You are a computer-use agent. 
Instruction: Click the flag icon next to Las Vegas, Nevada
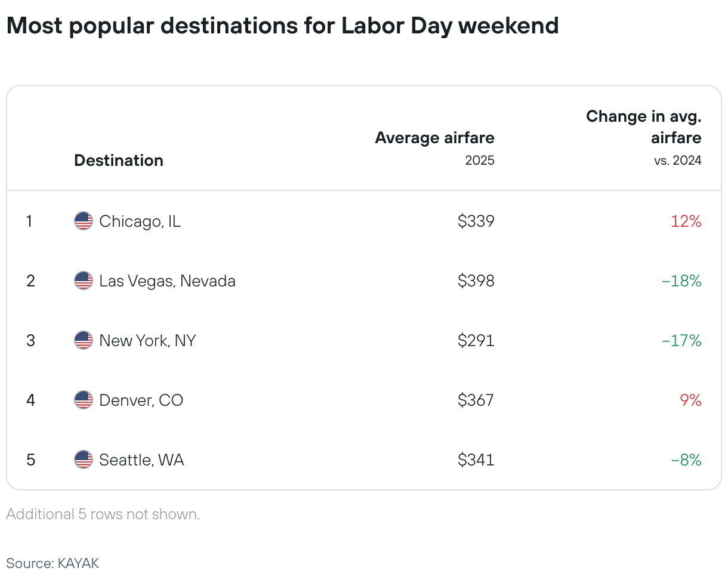pyautogui.click(x=84, y=281)
